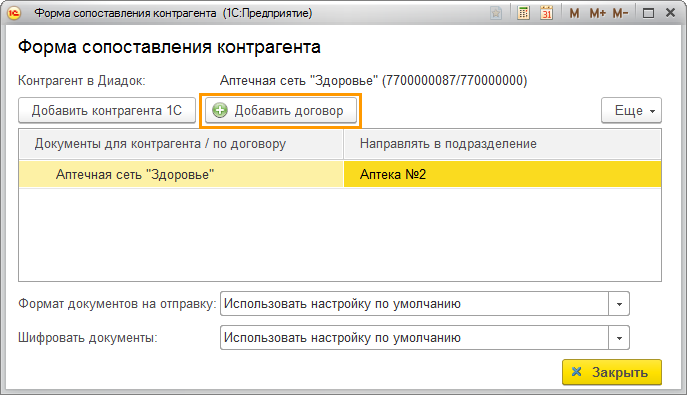The height and width of the screenshot is (395, 687).
Task: Click "Документы для контрагента / по договору" column header
Action: tap(181, 144)
